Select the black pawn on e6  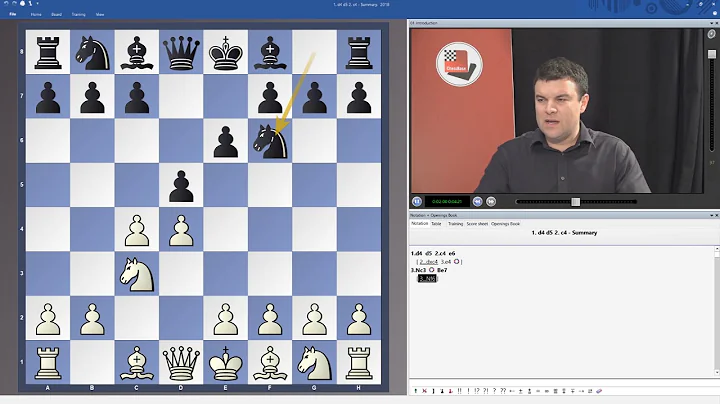coord(225,140)
